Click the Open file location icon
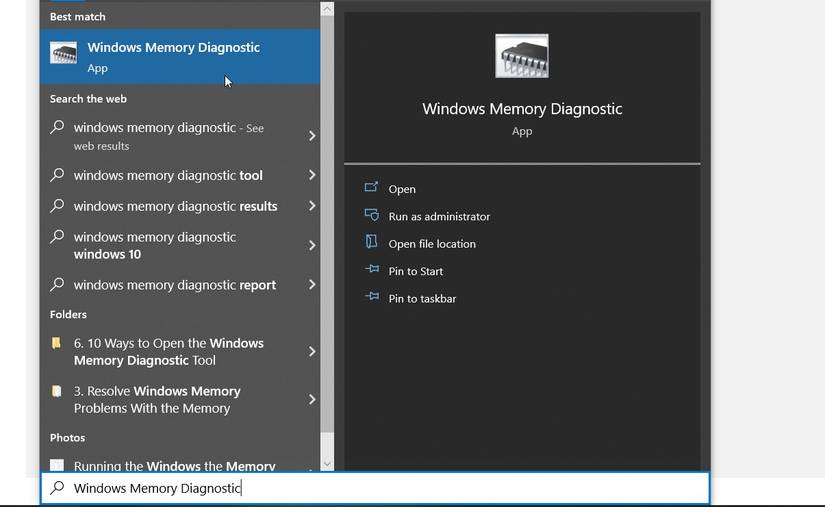 point(372,243)
